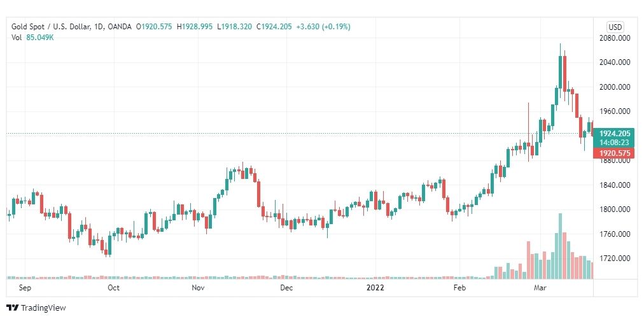This screenshot has width=644, height=319.
Task: Click the 2000.000 price scale label
Action: [615, 87]
